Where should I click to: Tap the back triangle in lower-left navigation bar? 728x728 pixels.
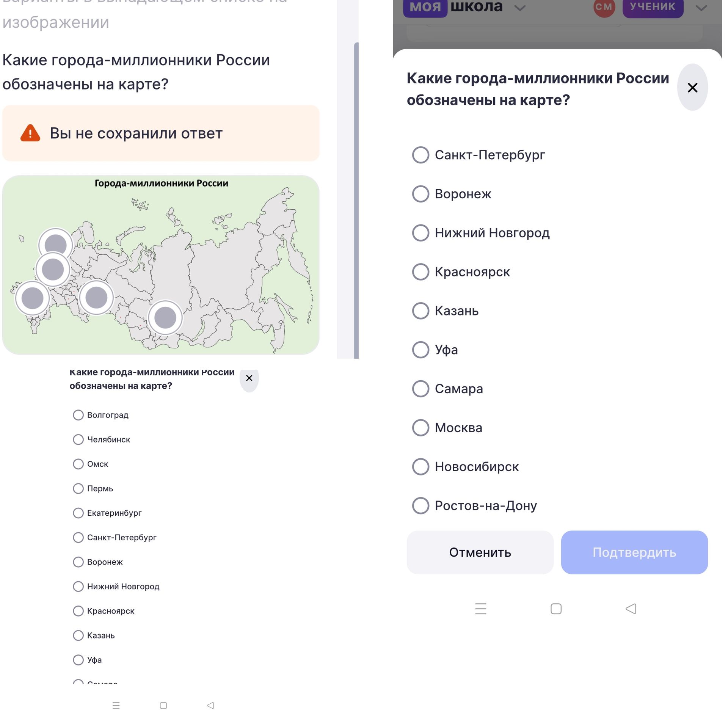point(210,705)
